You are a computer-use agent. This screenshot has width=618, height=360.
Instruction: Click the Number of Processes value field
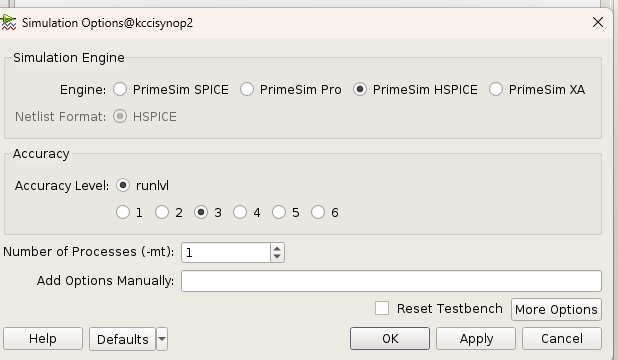point(226,252)
